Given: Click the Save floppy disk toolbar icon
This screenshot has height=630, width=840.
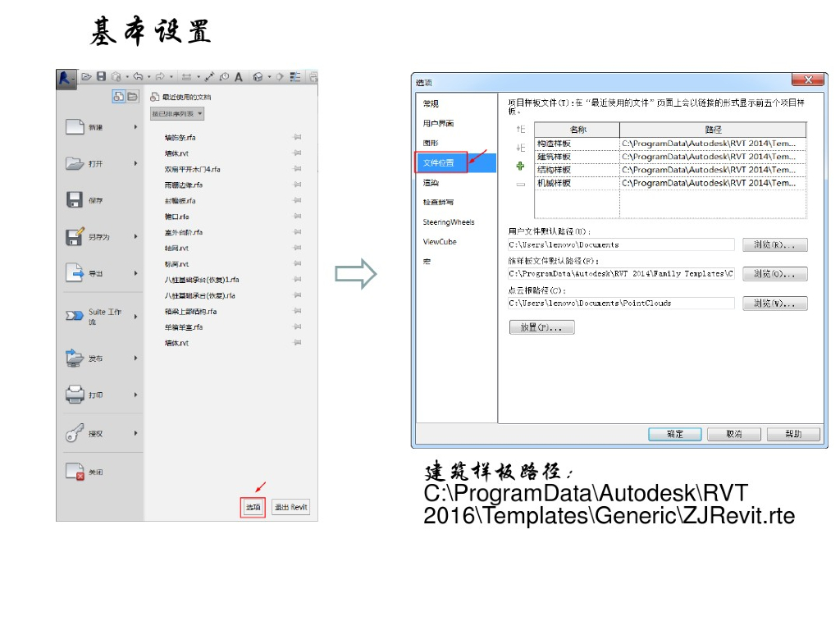Looking at the screenshot, I should (x=101, y=76).
